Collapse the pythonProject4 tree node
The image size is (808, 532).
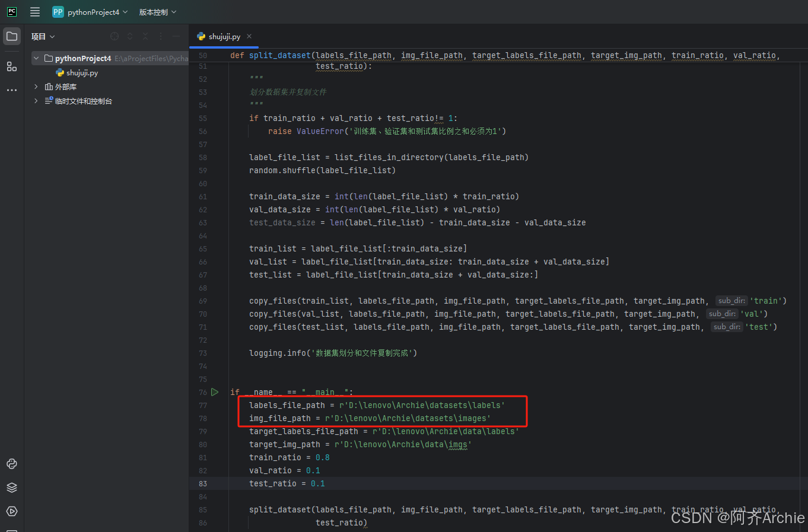pyautogui.click(x=36, y=58)
